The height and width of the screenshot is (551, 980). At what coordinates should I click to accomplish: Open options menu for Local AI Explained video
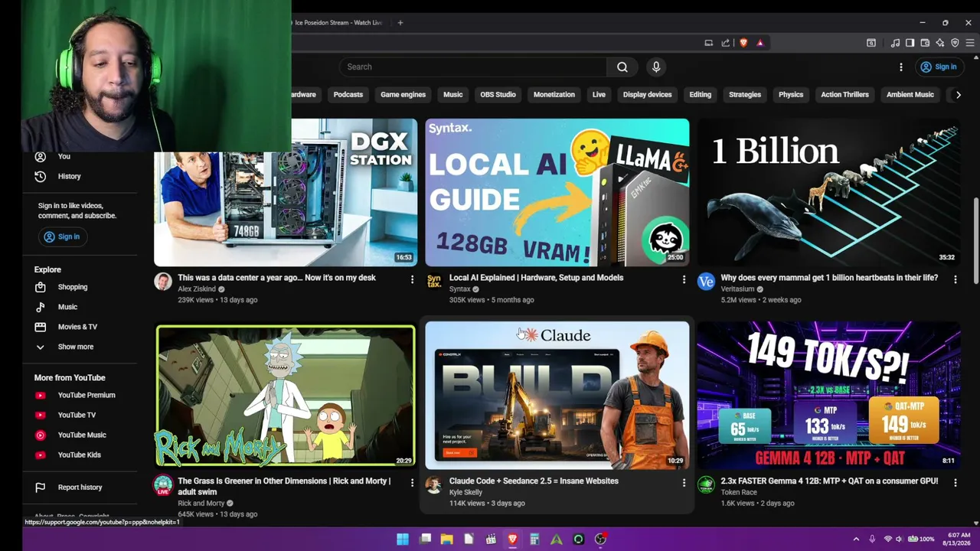tap(684, 279)
